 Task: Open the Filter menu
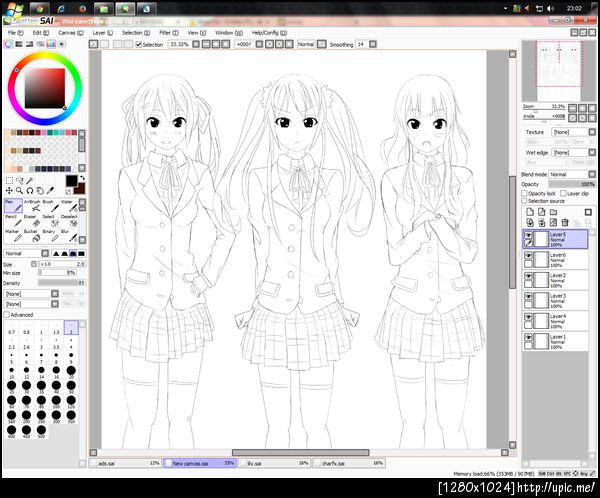point(169,33)
